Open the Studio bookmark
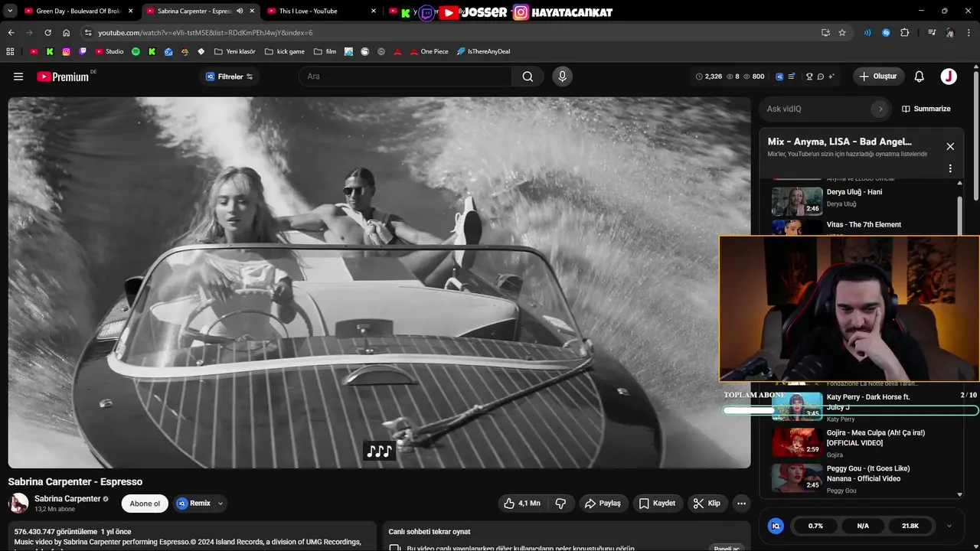Viewport: 980px width, 551px height. 109,52
